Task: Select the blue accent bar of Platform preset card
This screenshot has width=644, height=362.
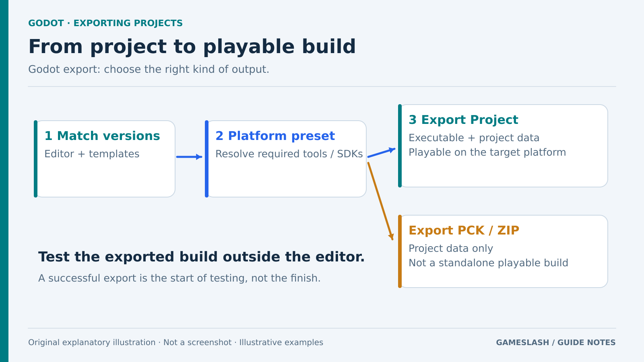Action: point(207,159)
